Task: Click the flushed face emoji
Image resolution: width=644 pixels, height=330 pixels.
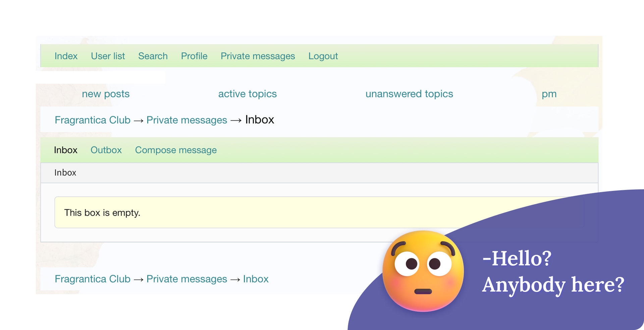Action: tap(423, 271)
